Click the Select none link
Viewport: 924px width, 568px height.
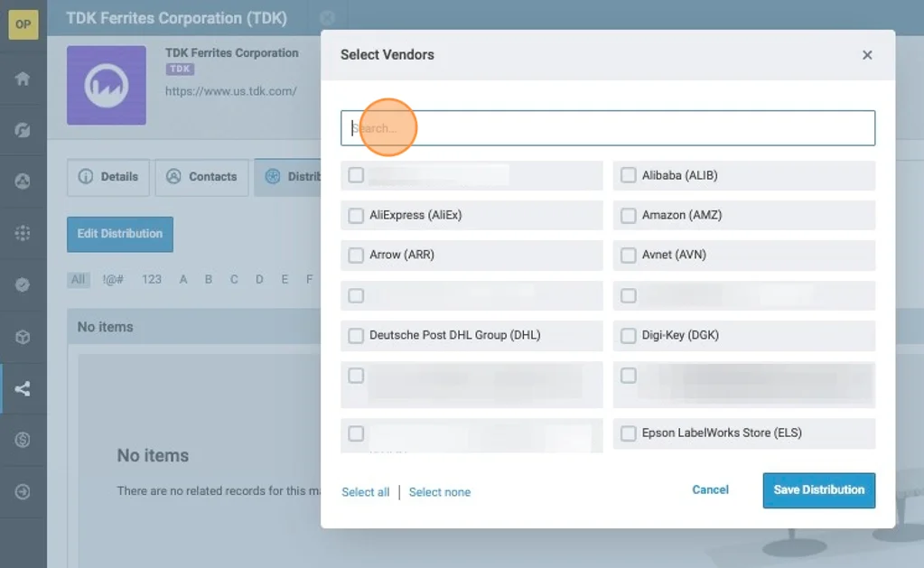[440, 492]
